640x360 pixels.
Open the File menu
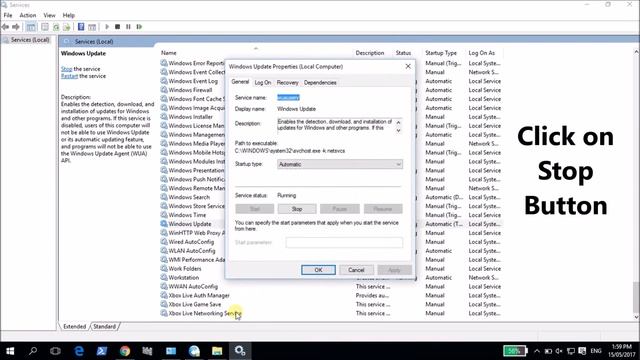tap(8, 15)
